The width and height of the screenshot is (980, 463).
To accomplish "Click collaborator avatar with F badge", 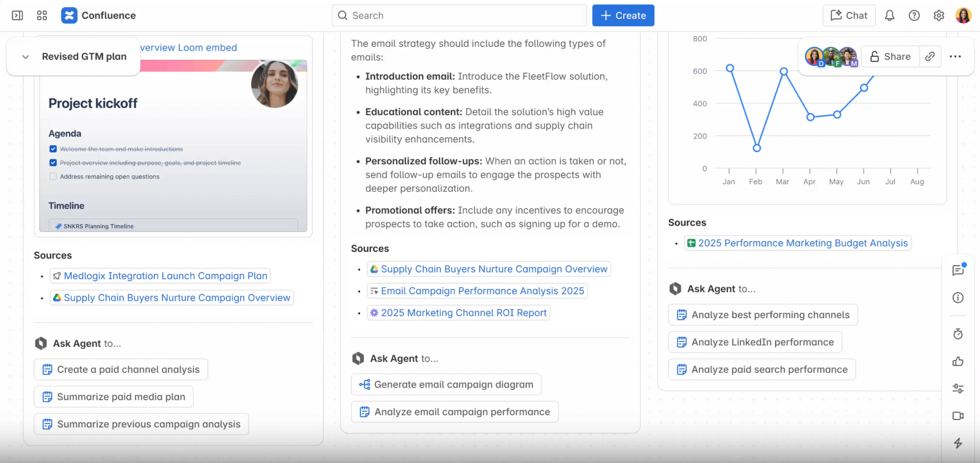I will tap(831, 57).
